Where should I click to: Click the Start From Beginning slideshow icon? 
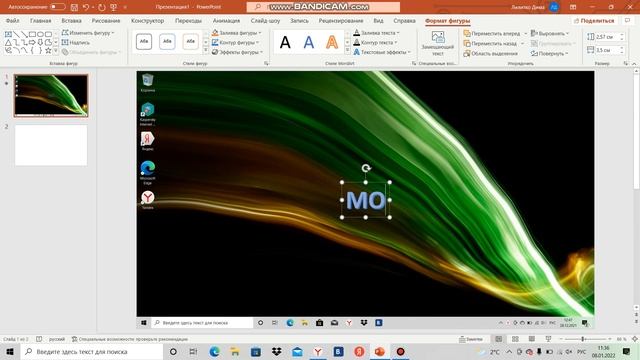[113, 7]
